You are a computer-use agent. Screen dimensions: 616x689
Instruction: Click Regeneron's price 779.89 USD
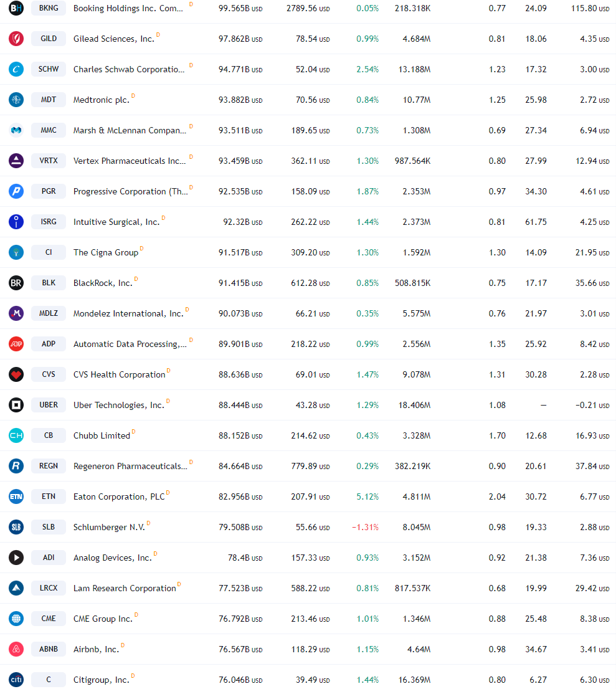pos(310,466)
